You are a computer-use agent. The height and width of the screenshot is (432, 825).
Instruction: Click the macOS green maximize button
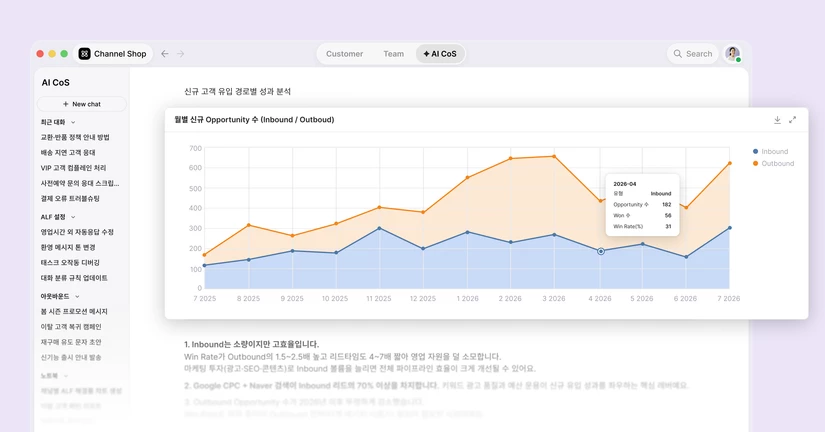point(64,54)
